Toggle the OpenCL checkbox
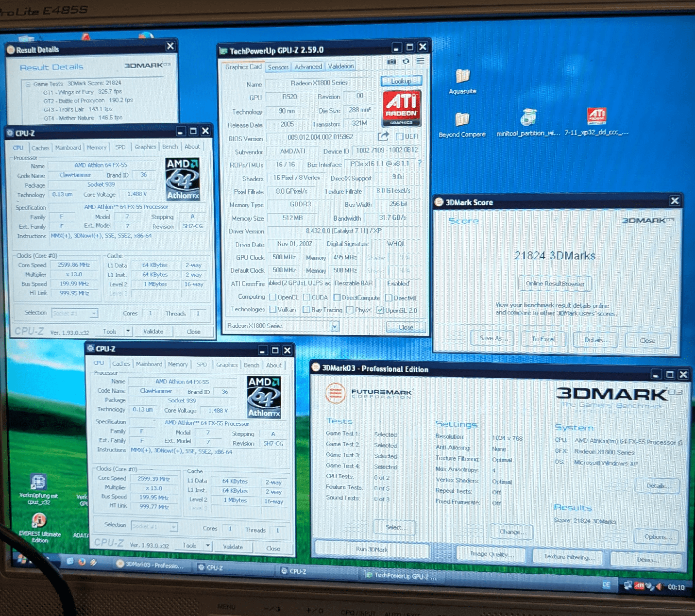695x616 pixels. (272, 297)
